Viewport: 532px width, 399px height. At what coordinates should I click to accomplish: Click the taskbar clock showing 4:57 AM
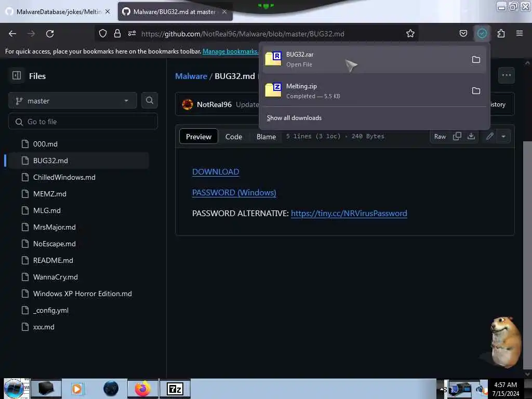[506, 389]
